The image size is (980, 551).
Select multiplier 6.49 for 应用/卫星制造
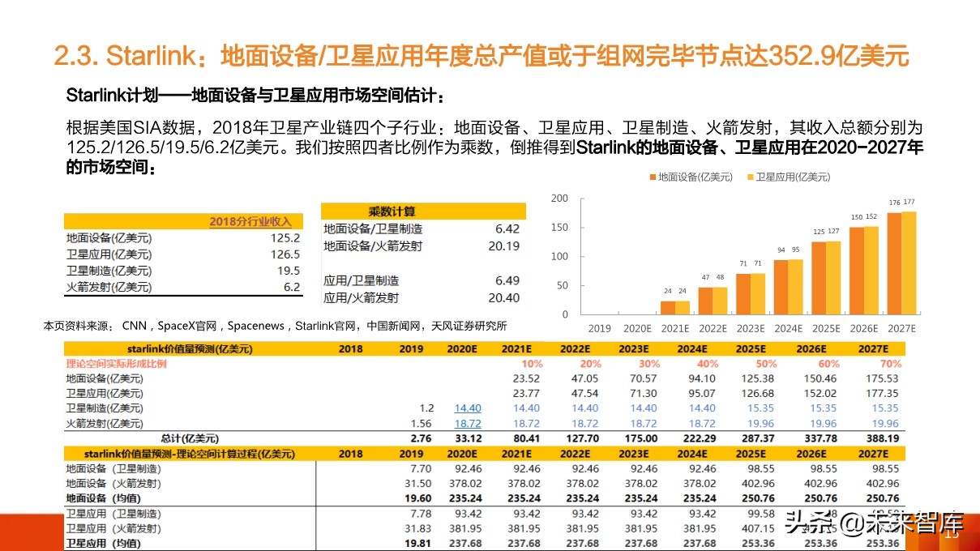coord(507,280)
